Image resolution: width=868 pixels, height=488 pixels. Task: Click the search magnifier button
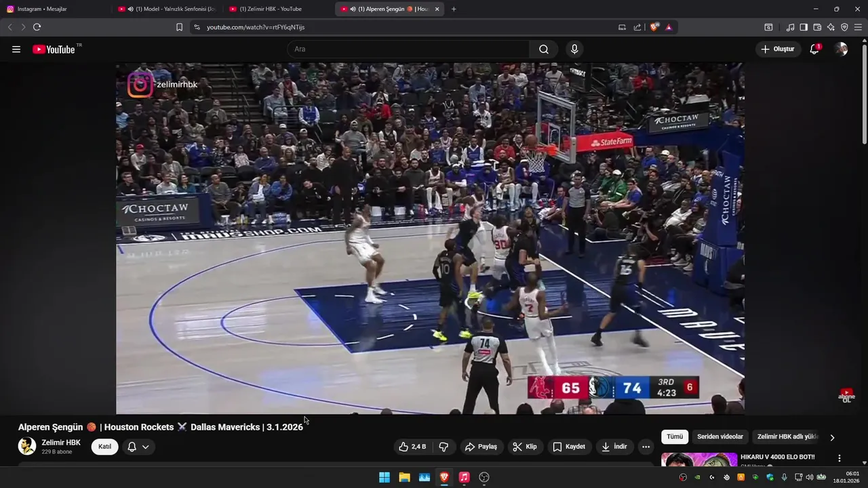click(x=544, y=49)
